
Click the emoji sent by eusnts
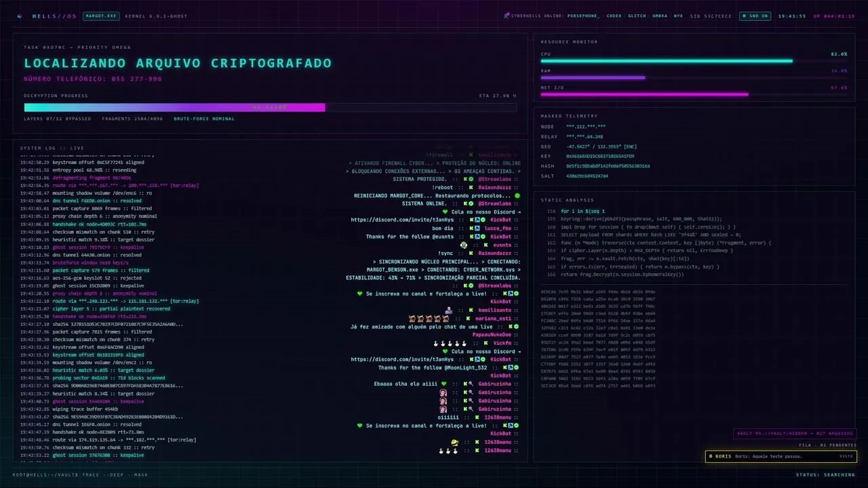coord(464,245)
